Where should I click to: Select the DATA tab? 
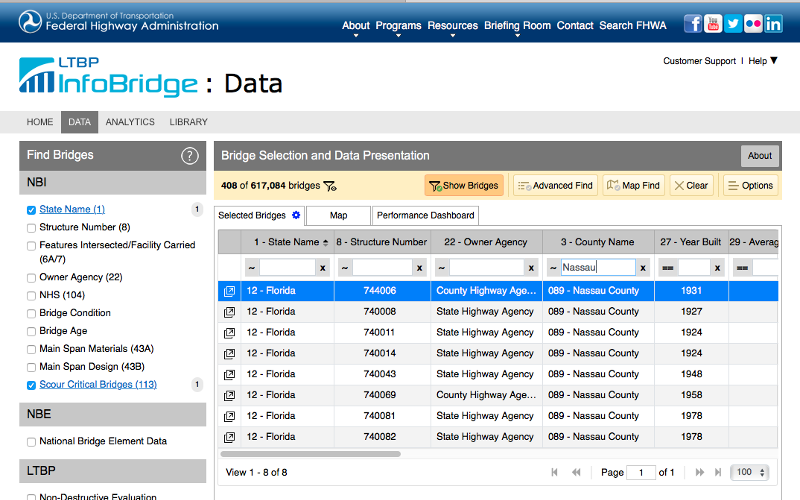pyautogui.click(x=80, y=122)
